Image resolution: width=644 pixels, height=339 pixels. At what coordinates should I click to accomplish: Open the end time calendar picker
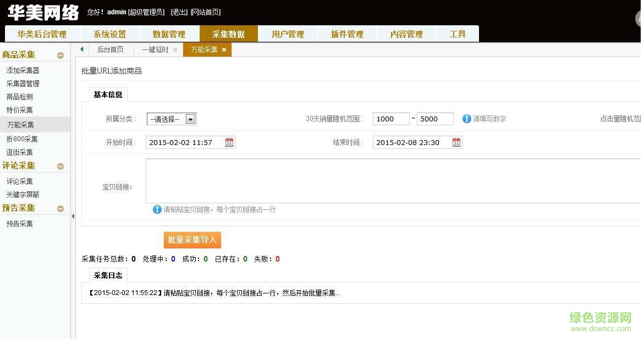tap(456, 142)
